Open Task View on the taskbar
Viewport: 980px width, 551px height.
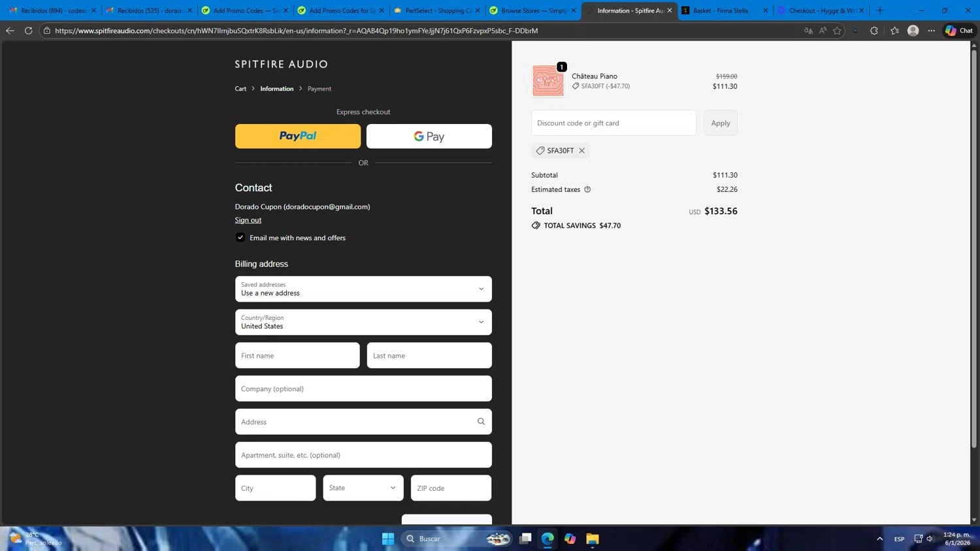coord(525,539)
